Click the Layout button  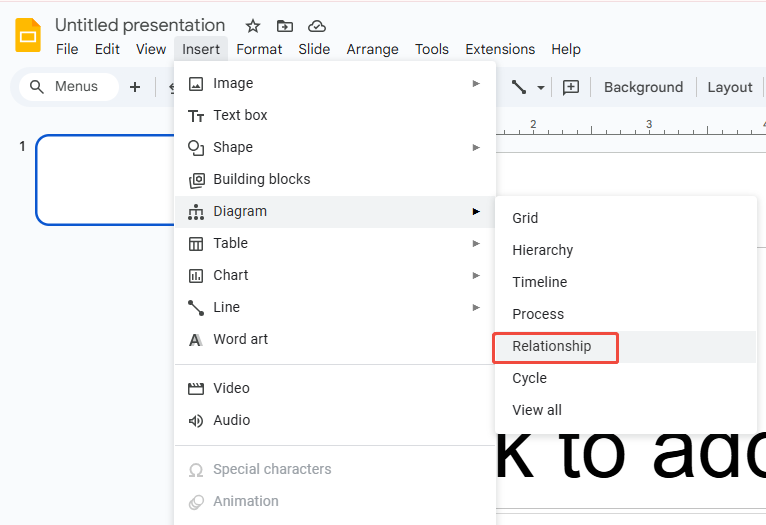click(x=729, y=87)
